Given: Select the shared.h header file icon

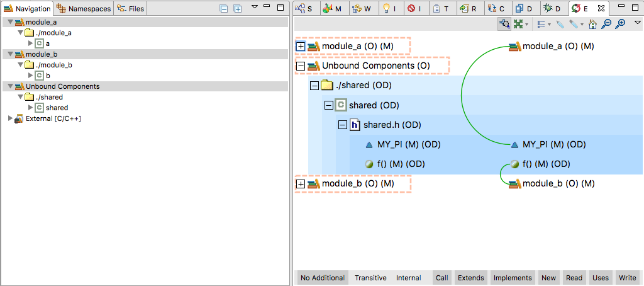Looking at the screenshot, I should (355, 125).
